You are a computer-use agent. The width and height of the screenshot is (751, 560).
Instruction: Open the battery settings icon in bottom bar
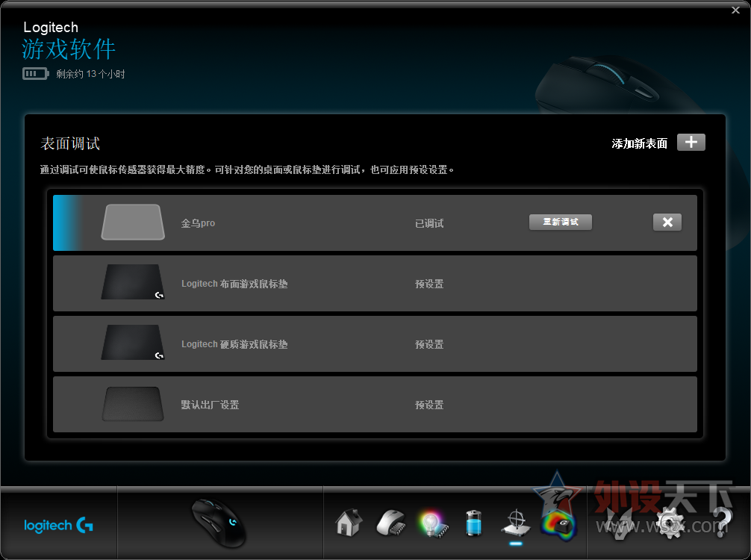[x=474, y=523]
